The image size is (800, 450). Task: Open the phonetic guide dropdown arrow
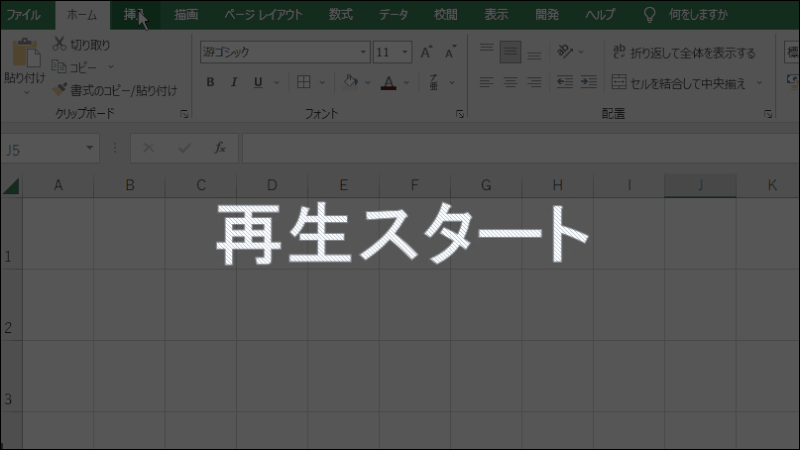452,83
